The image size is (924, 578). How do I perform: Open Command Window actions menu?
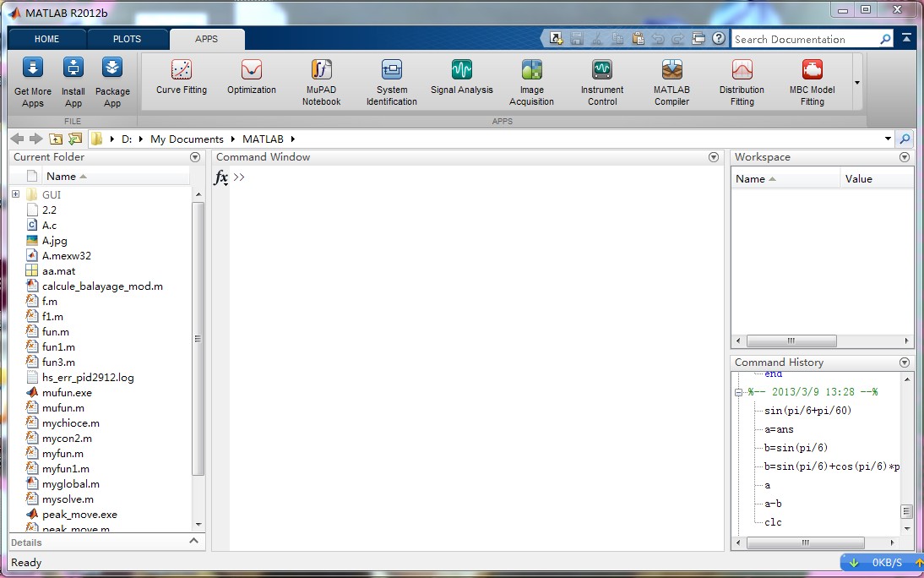[714, 157]
